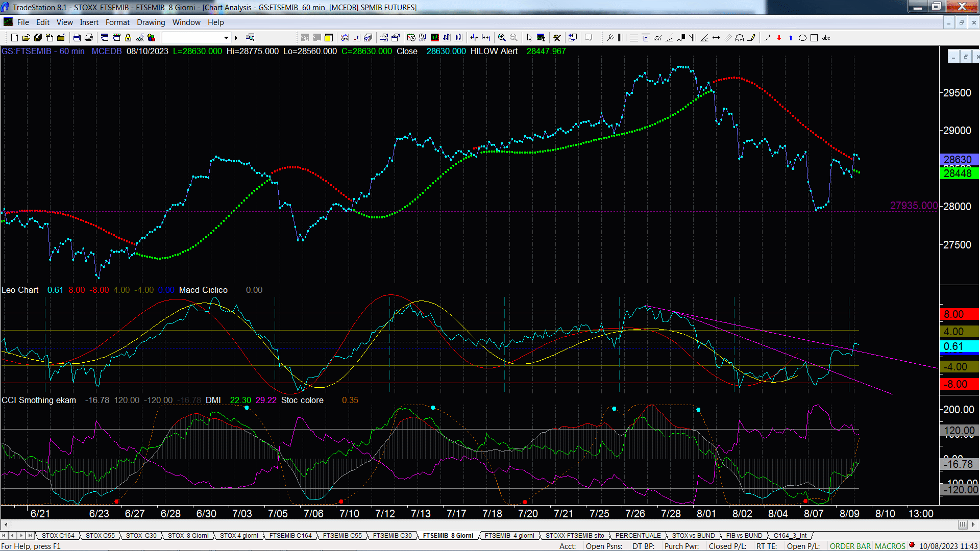This screenshot has height=551, width=980.
Task: Switch to FTSEMIB C30 tab
Action: 392,535
